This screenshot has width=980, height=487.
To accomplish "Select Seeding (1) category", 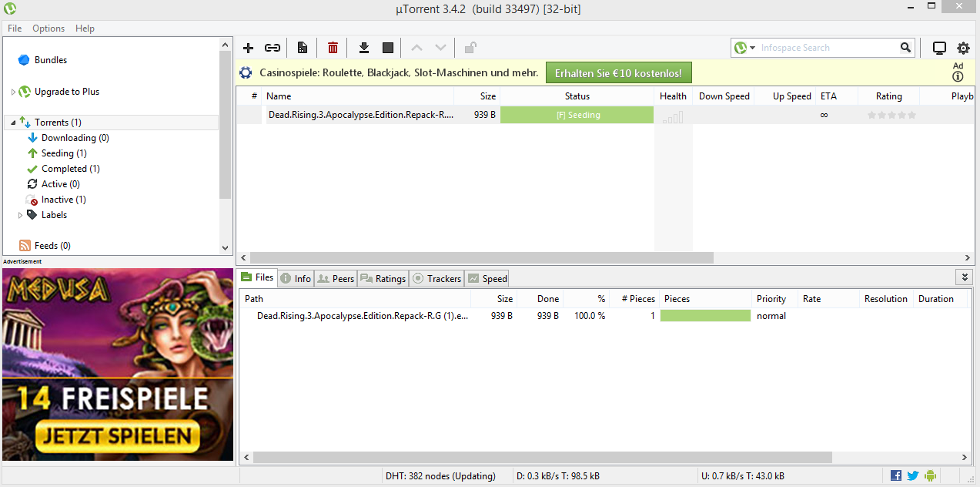I will 64,153.
